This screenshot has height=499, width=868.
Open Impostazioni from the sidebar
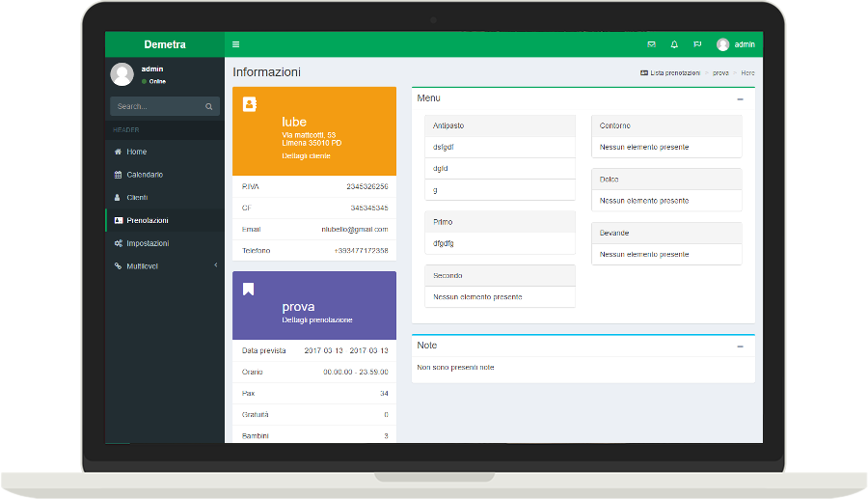coord(147,243)
